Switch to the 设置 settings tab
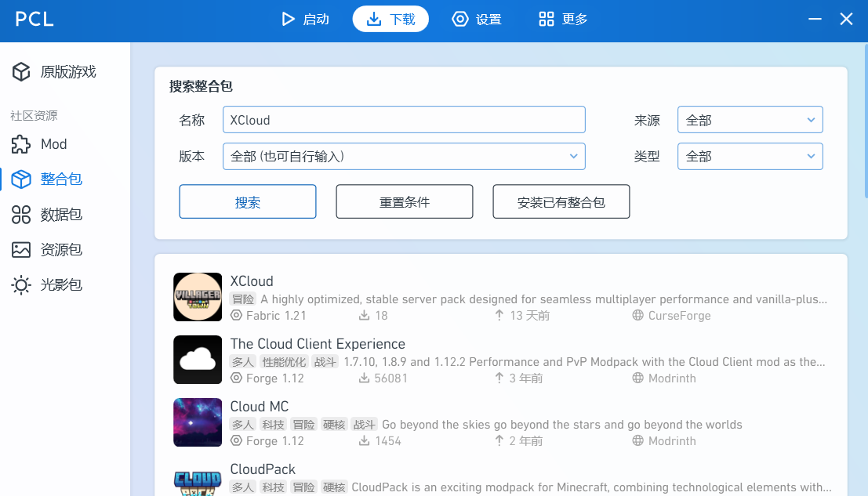The image size is (868, 496). pyautogui.click(x=477, y=19)
